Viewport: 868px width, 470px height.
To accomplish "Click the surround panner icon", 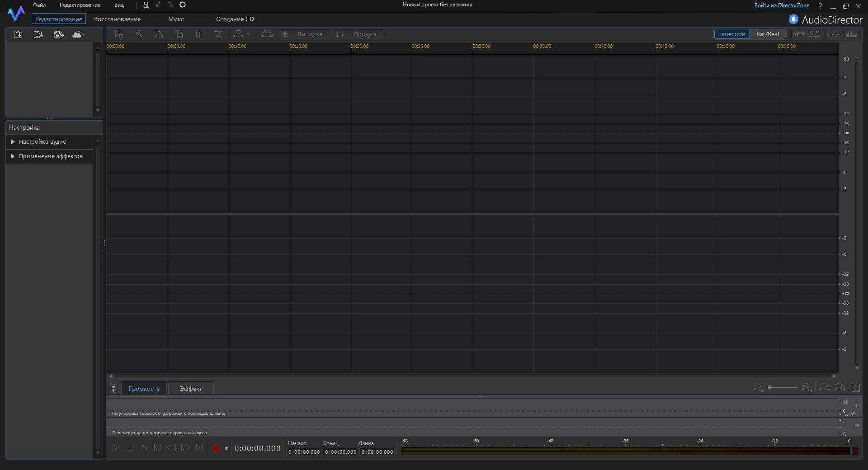I will click(267, 34).
